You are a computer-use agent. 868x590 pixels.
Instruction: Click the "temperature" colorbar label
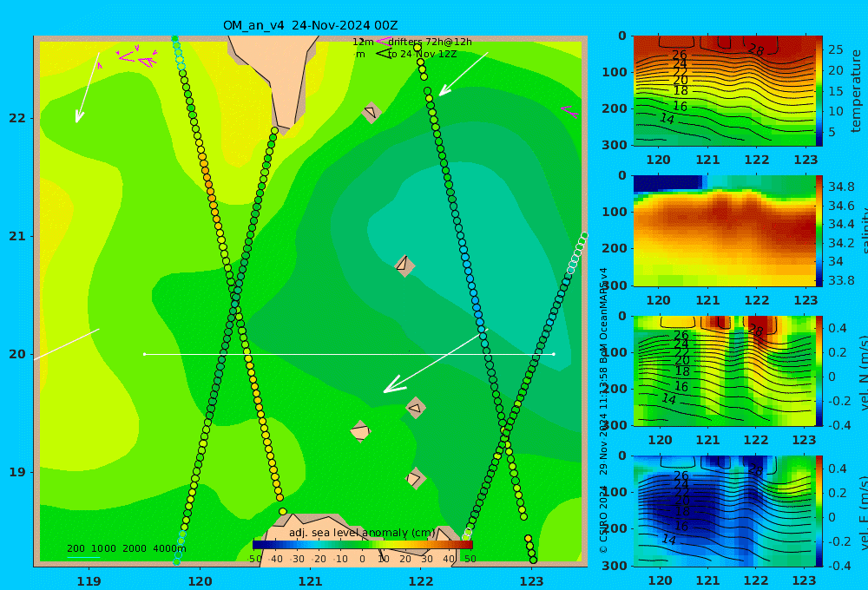[x=856, y=91]
